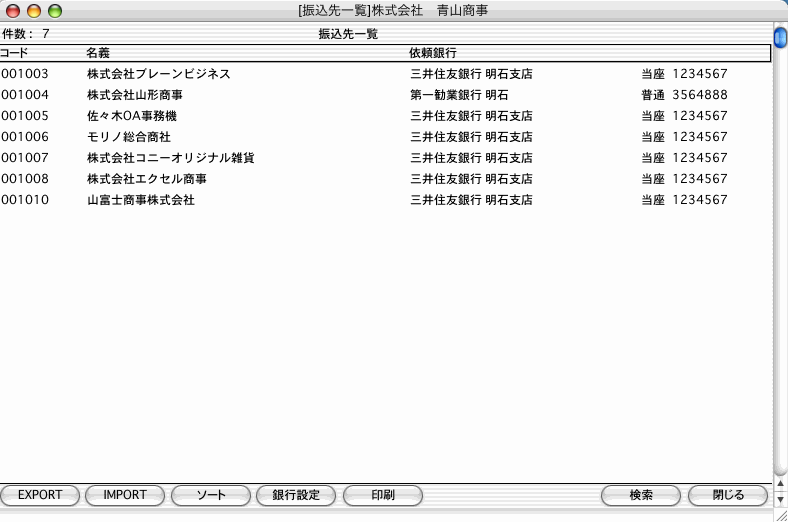
Task: Click the 依頼銀行 column header
Action: (433, 52)
